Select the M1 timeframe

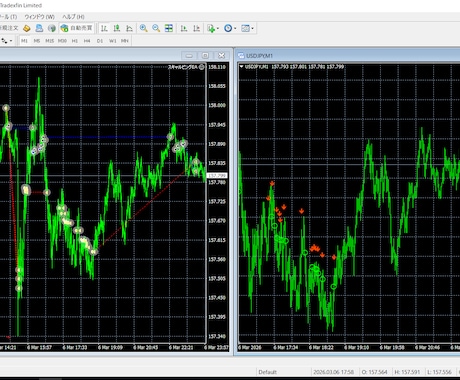(24, 41)
